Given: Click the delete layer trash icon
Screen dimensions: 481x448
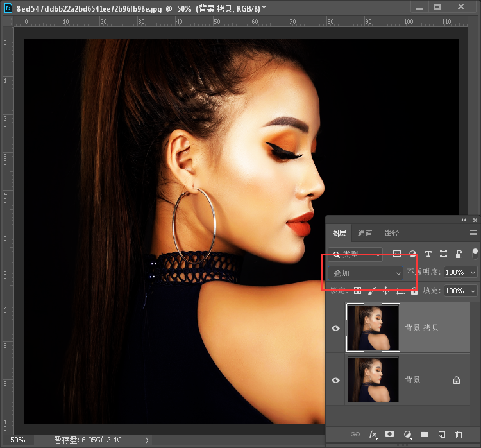Looking at the screenshot, I should 459,435.
